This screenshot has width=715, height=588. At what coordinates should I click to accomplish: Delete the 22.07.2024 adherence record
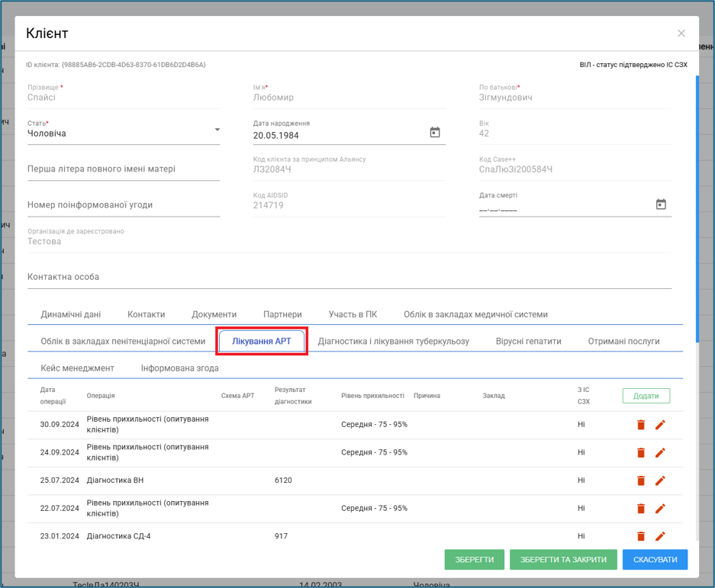pos(641,508)
